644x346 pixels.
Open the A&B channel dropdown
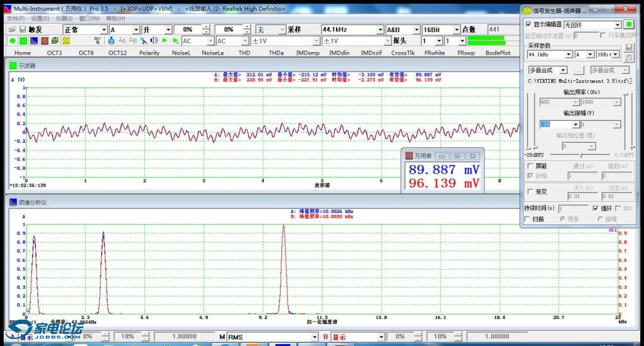(417, 30)
